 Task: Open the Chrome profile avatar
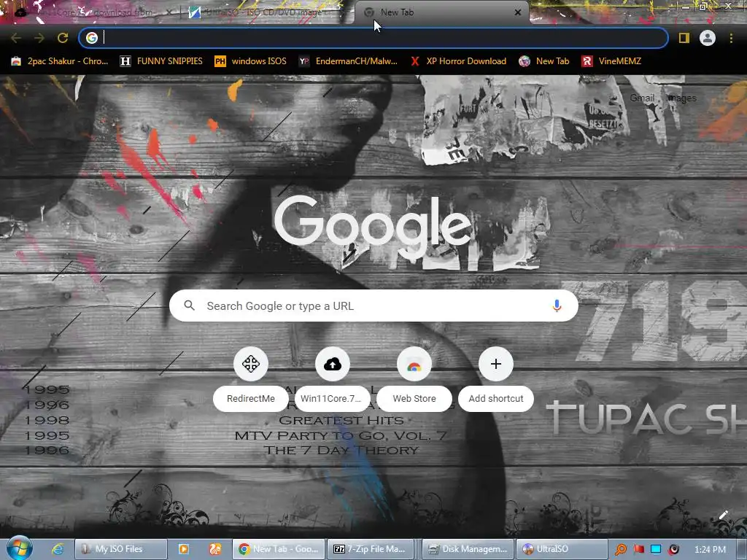tap(708, 38)
